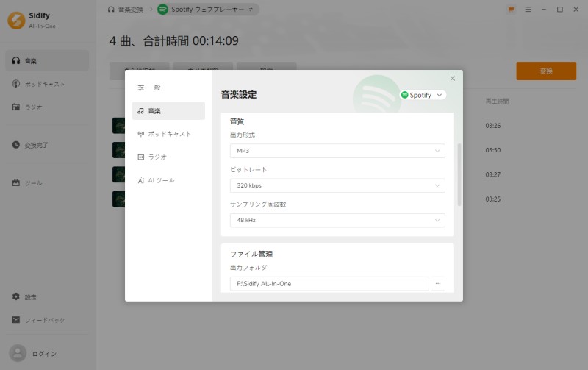Click the ログイン login avatar

click(x=18, y=354)
